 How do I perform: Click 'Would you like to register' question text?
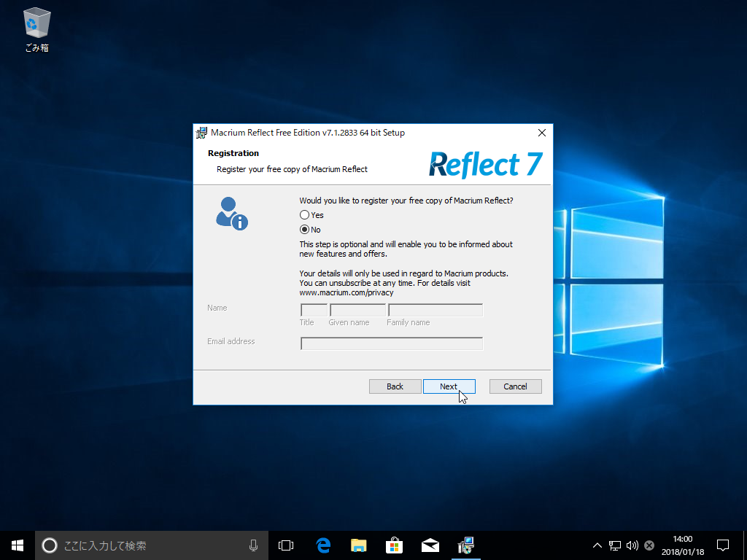click(406, 201)
